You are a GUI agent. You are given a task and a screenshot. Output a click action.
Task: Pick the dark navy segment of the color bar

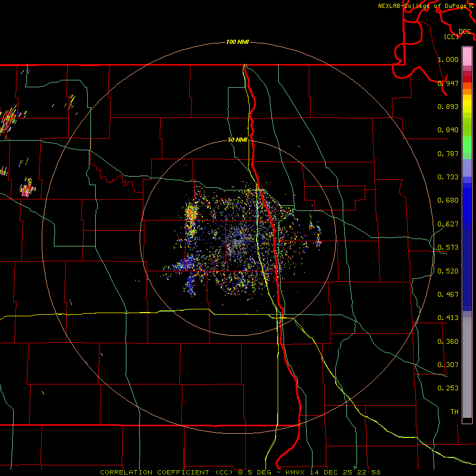point(467,270)
